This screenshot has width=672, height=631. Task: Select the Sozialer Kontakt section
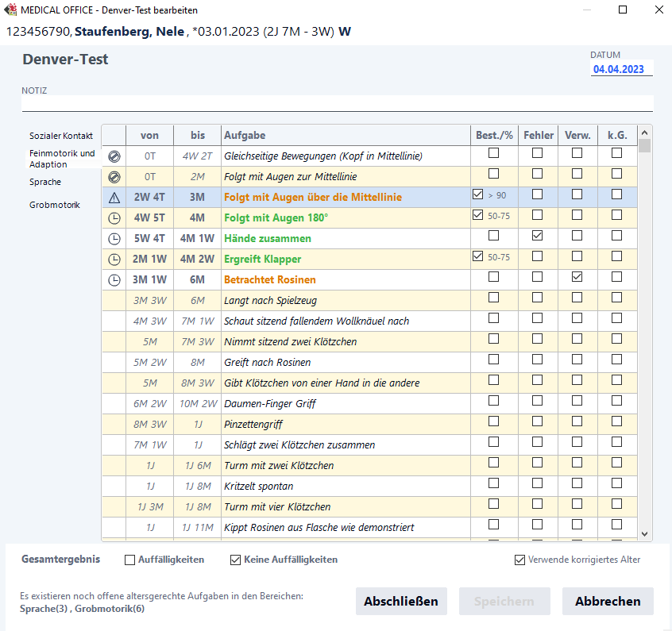click(61, 136)
